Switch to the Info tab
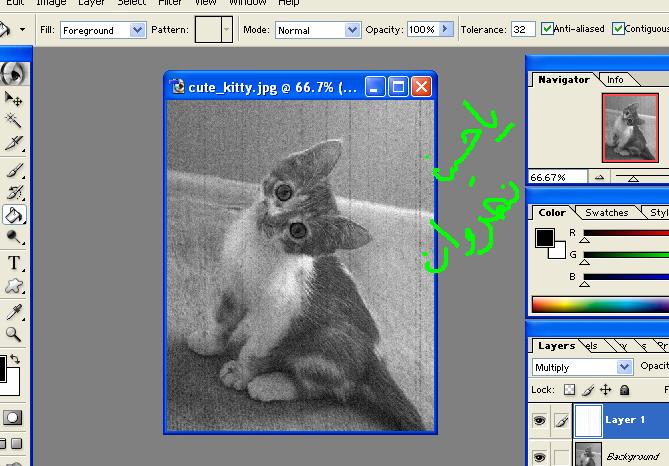Image resolution: width=669 pixels, height=466 pixels. click(x=615, y=79)
